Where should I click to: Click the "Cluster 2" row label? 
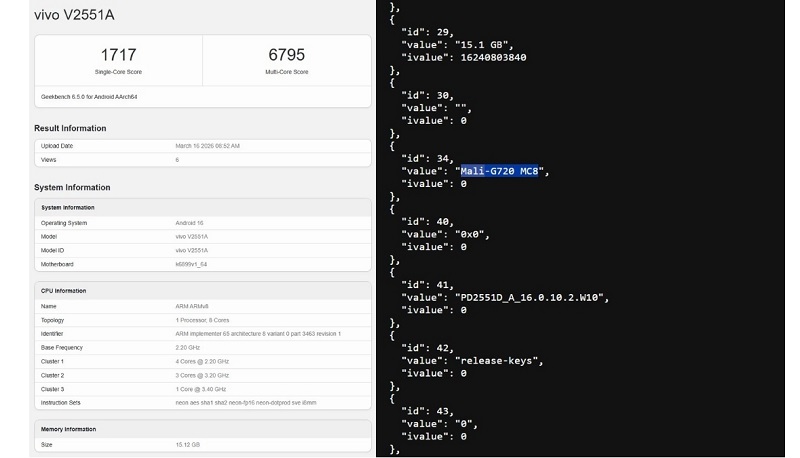coord(53,375)
